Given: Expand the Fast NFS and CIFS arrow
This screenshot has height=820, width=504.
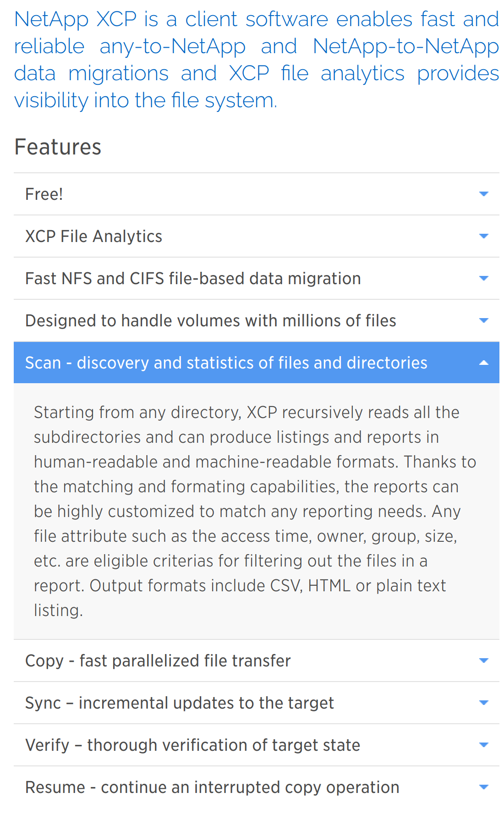Looking at the screenshot, I should (x=483, y=278).
